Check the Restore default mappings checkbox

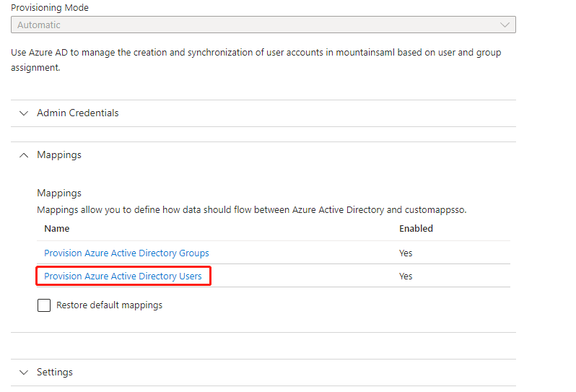(44, 305)
